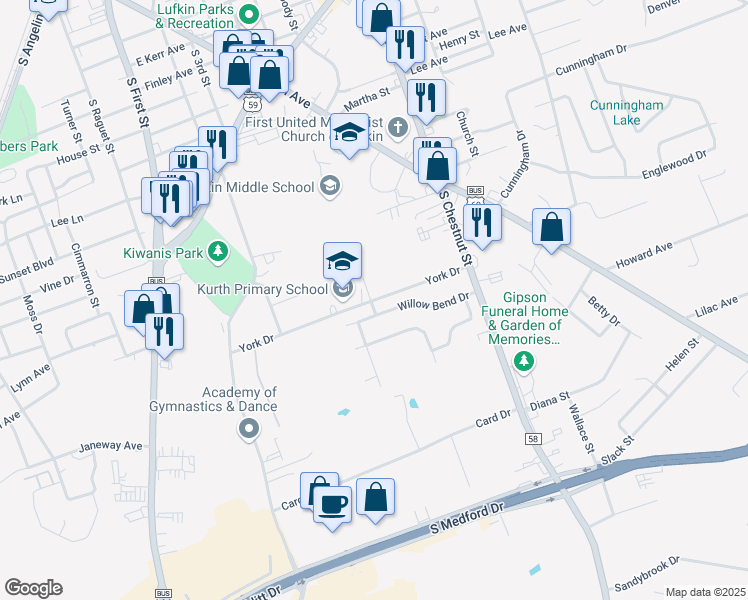Select the Kiwanis Park label
This screenshot has width=748, height=600.
(163, 253)
